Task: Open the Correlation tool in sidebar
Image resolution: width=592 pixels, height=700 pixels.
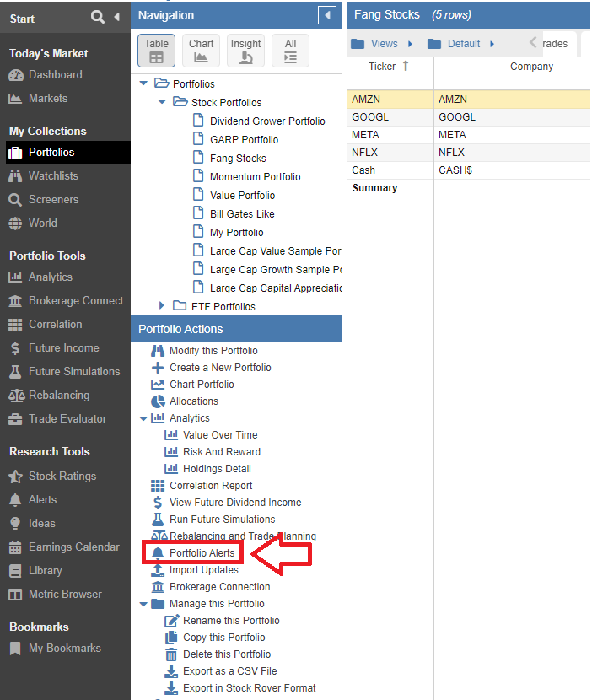Action: (x=45, y=324)
